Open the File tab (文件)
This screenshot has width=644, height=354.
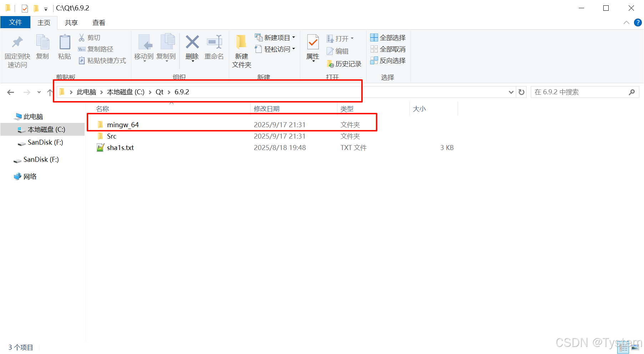point(15,22)
